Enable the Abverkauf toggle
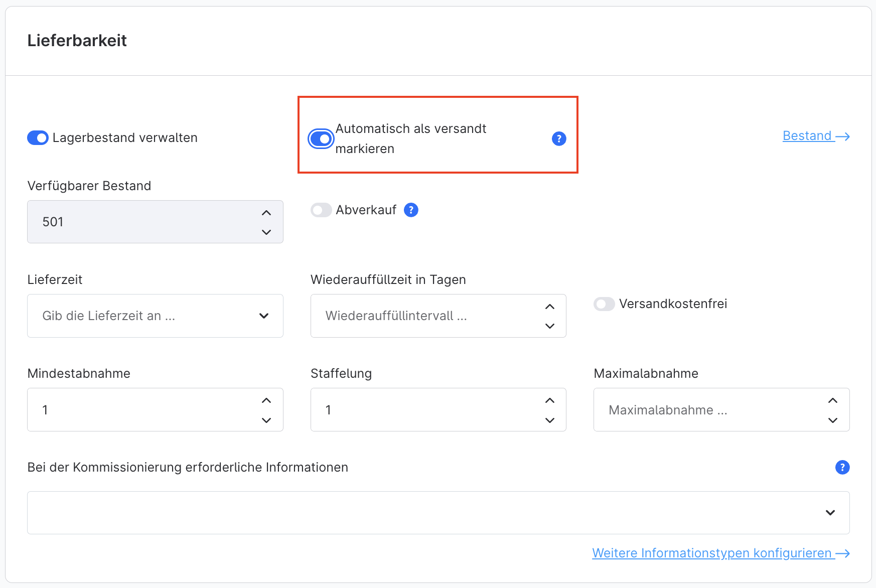 coord(321,210)
